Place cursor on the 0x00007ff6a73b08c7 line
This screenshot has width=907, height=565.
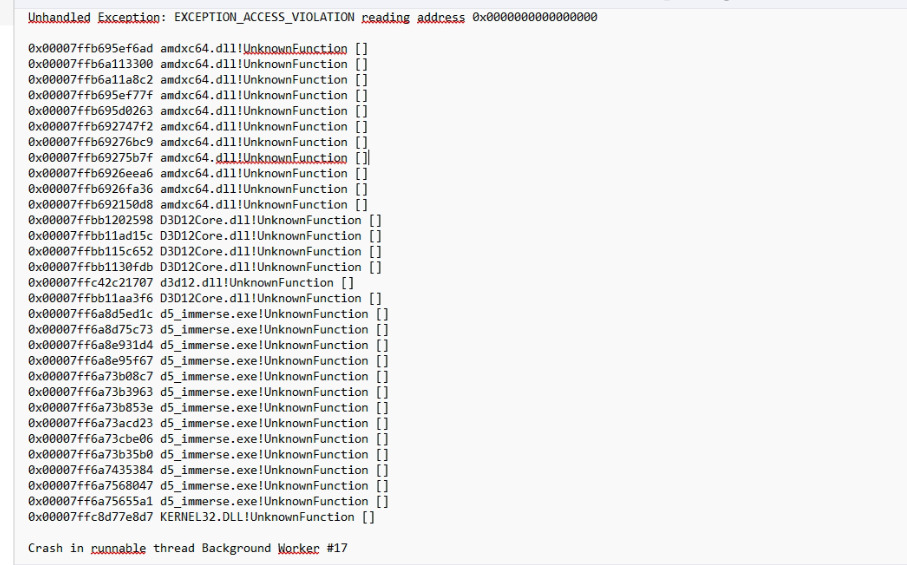208,377
